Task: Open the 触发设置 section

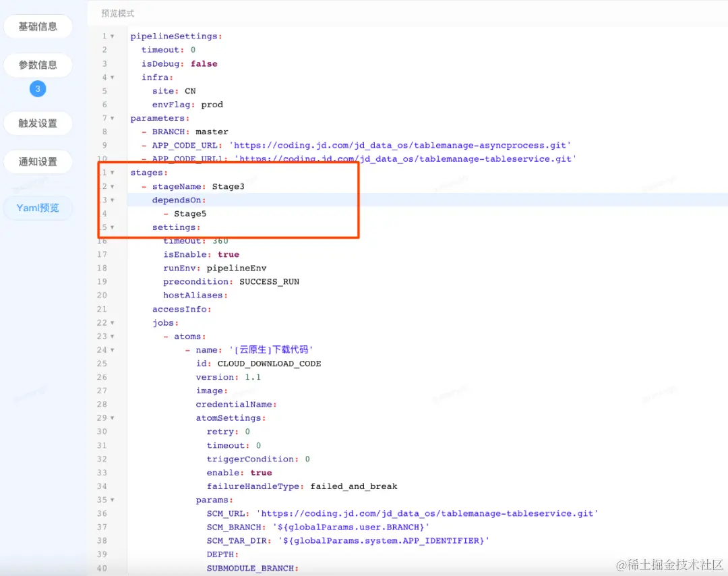Action: pyautogui.click(x=38, y=123)
